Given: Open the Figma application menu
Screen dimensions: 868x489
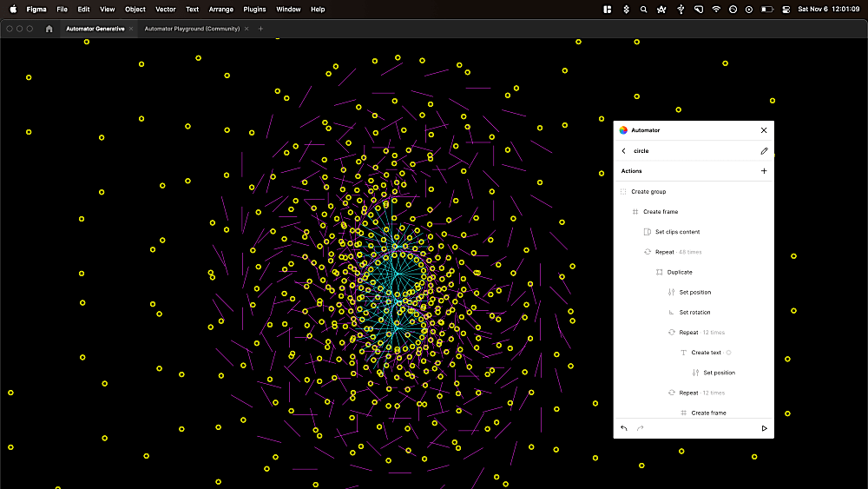Looking at the screenshot, I should pos(36,10).
